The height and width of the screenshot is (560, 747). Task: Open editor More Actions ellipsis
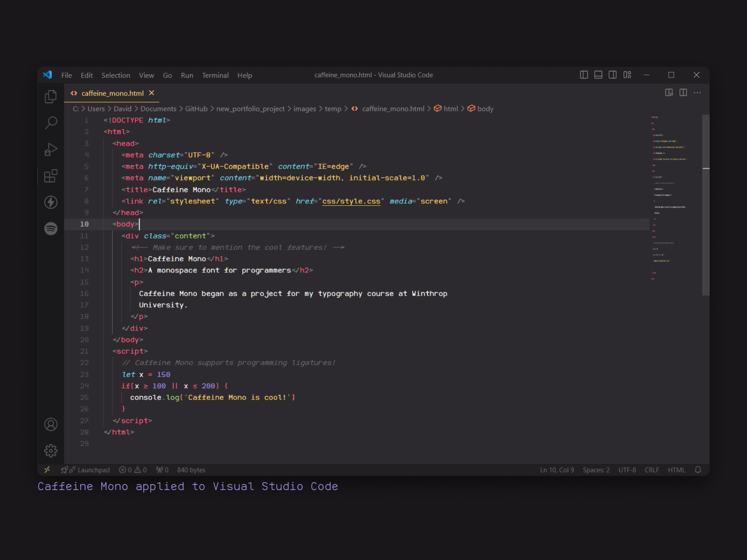tap(697, 92)
